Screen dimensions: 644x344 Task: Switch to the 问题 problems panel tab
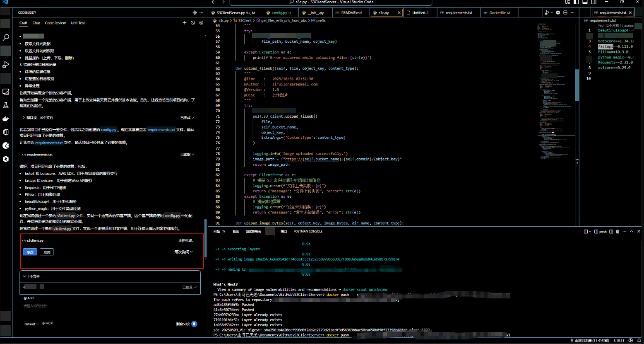tap(219, 231)
